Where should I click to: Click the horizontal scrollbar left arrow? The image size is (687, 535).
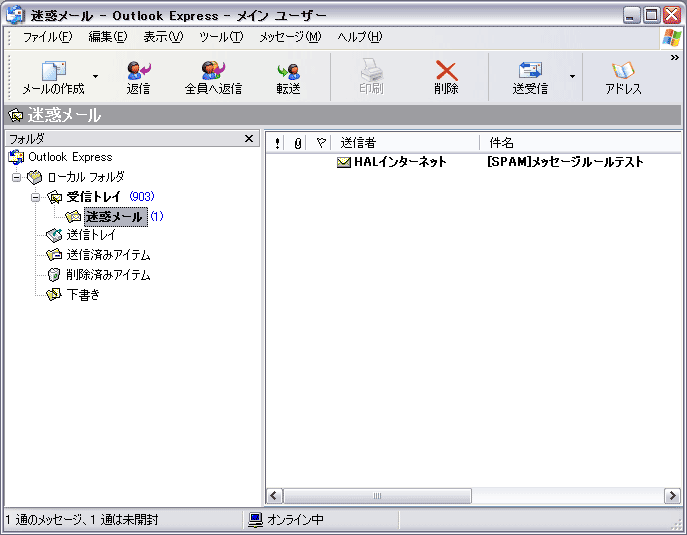pyautogui.click(x=274, y=496)
